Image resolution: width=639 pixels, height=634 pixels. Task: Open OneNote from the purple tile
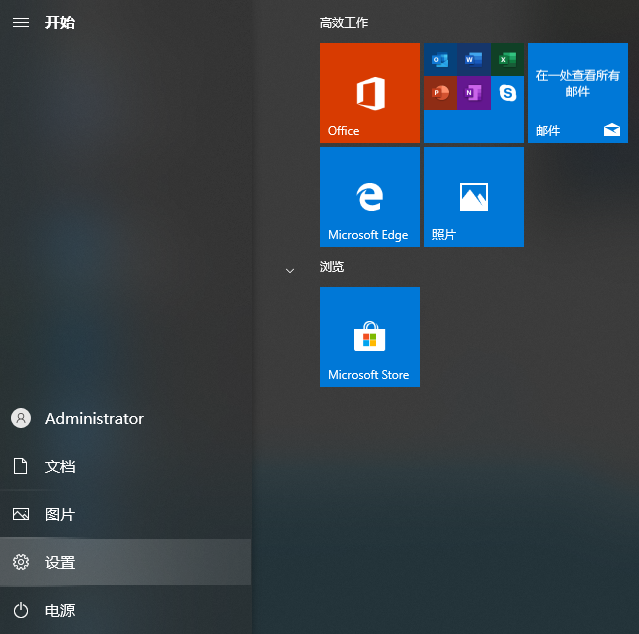pyautogui.click(x=473, y=93)
